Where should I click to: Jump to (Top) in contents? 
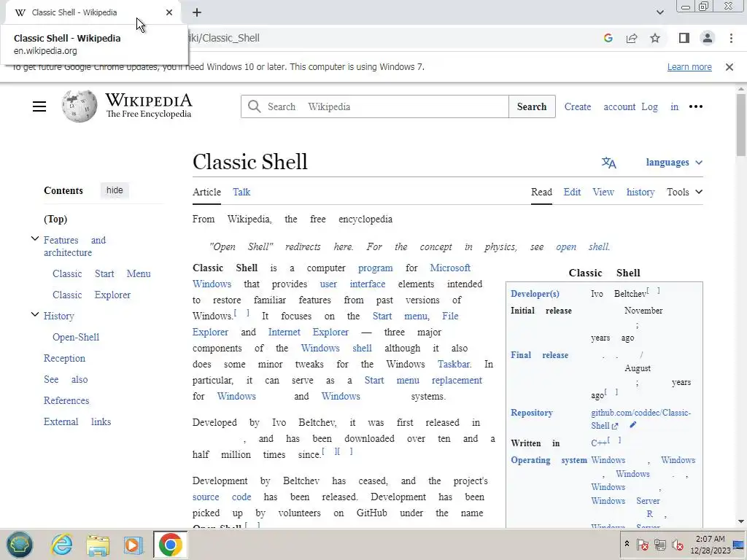[55, 219]
